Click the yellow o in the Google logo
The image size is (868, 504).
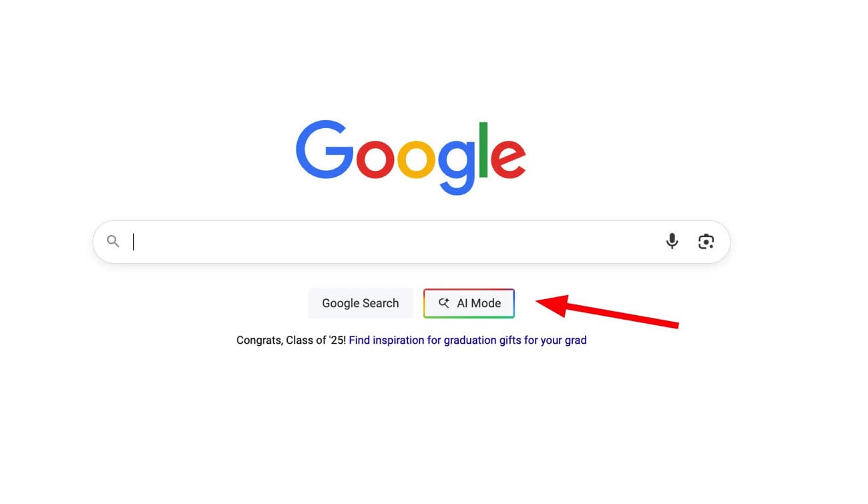(x=416, y=158)
